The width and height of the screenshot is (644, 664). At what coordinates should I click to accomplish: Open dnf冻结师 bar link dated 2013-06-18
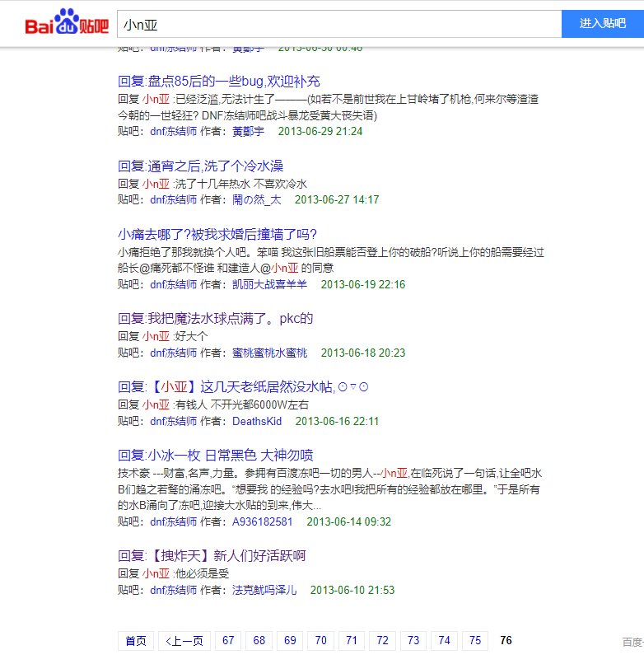point(173,353)
